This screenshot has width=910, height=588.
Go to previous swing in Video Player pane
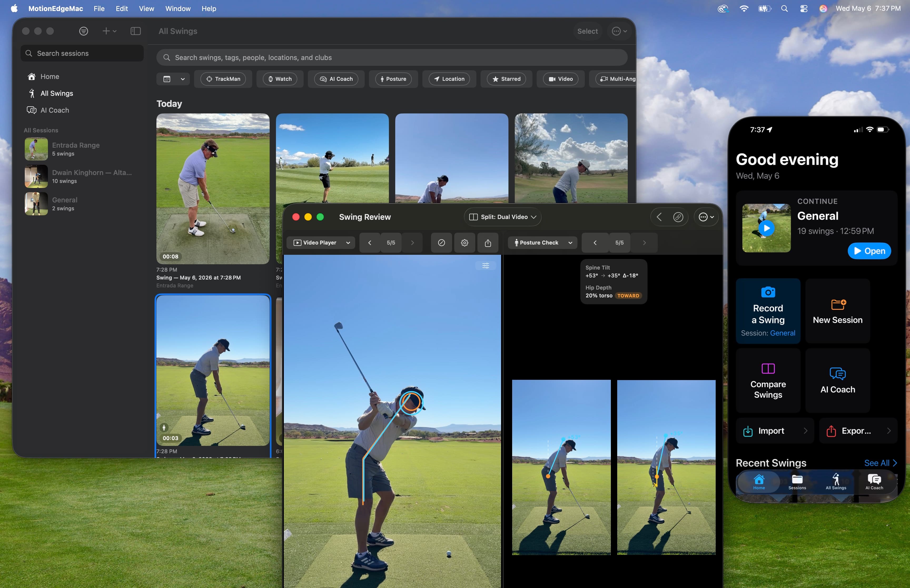click(370, 243)
